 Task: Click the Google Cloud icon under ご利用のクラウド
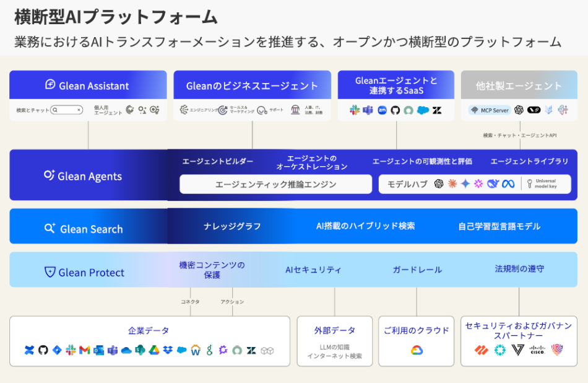416,350
